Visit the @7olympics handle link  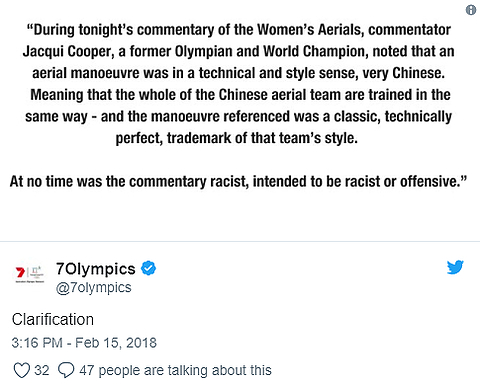[x=93, y=288]
